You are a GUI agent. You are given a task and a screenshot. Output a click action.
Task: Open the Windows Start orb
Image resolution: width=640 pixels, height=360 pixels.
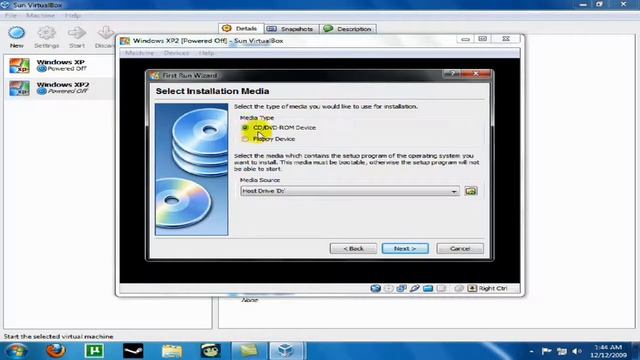click(x=16, y=351)
